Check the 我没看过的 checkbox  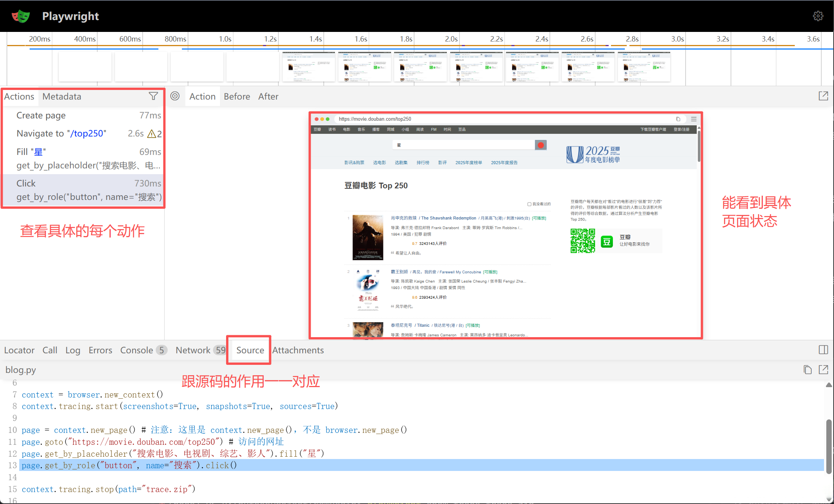529,204
